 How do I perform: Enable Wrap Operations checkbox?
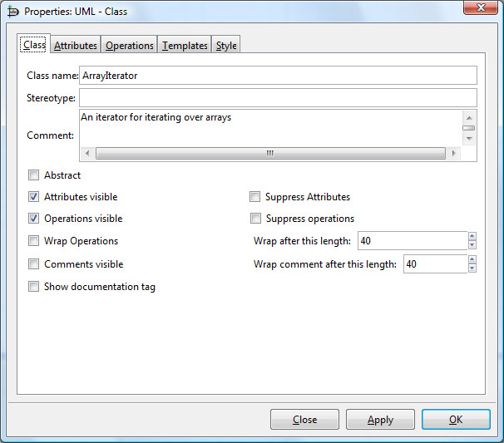33,240
